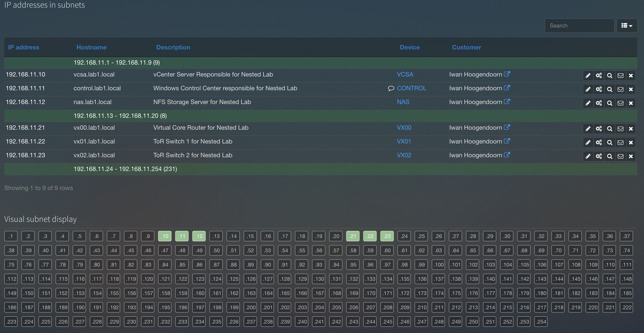The width and height of the screenshot is (644, 333).
Task: Click the Search input field
Action: [579, 25]
